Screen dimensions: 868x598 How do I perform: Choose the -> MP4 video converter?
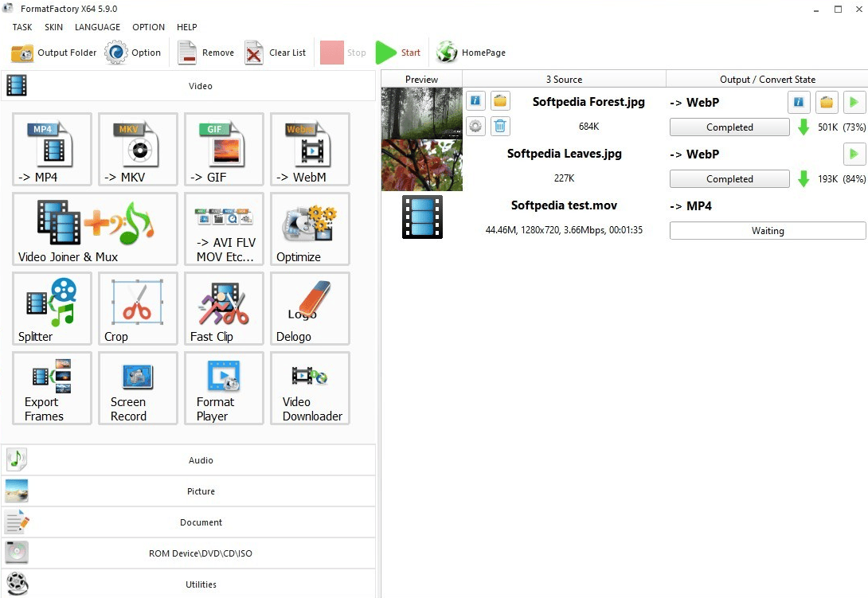(x=52, y=149)
